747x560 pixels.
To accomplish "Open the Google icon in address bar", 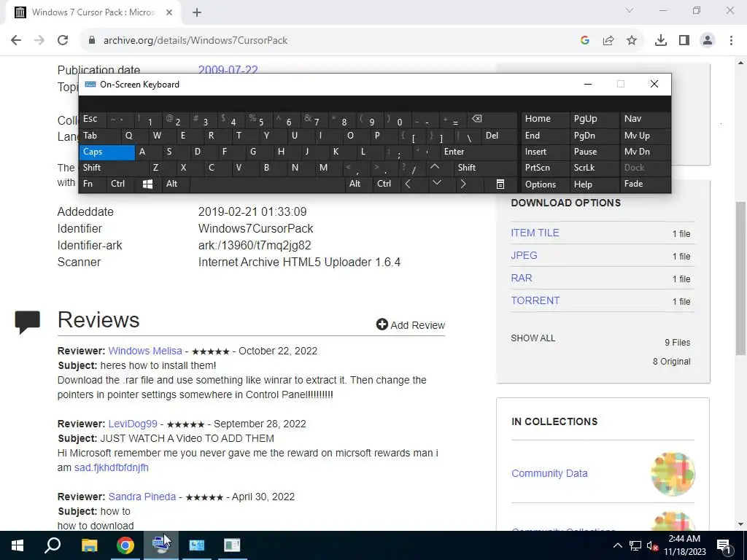I will click(x=585, y=41).
